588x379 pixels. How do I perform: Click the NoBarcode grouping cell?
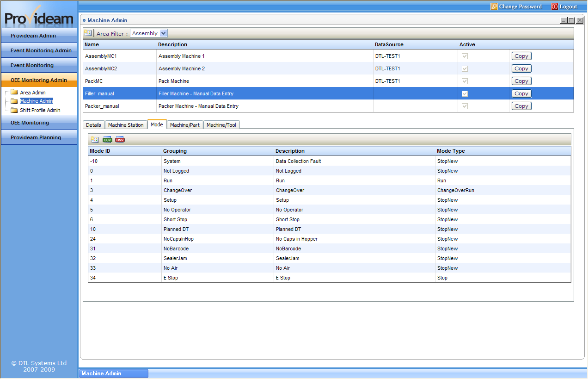[176, 249]
